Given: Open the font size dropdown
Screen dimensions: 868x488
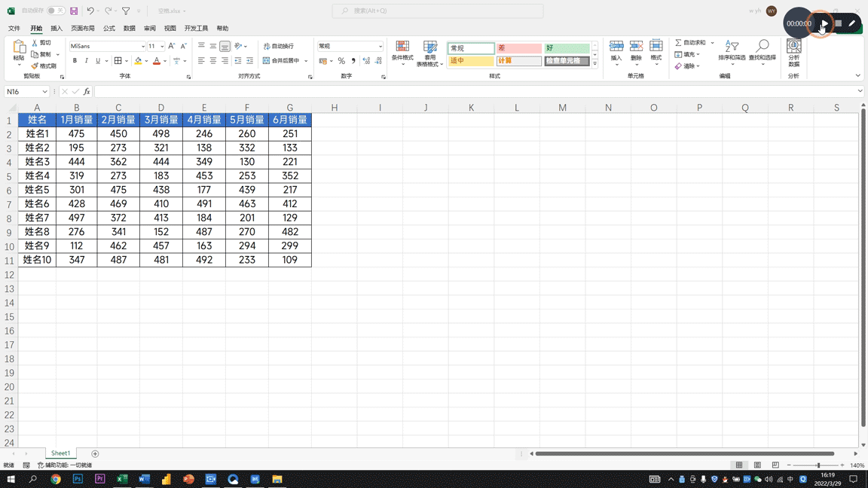Looking at the screenshot, I should pyautogui.click(x=161, y=47).
